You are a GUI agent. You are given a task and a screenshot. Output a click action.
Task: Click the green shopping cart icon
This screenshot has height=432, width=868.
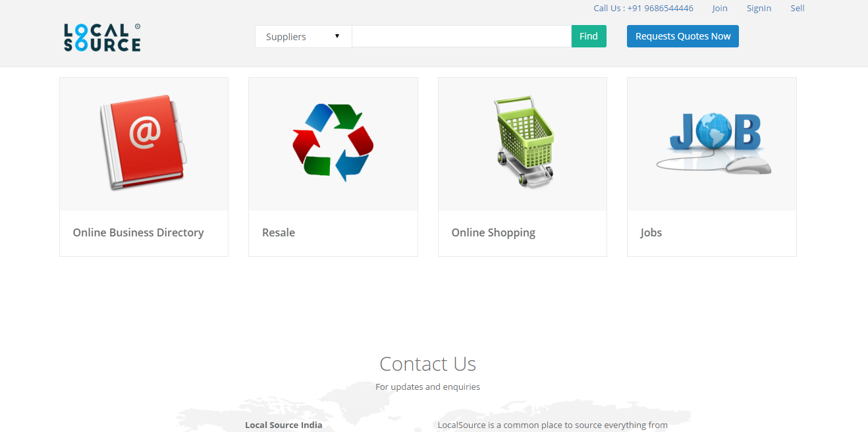coord(523,142)
